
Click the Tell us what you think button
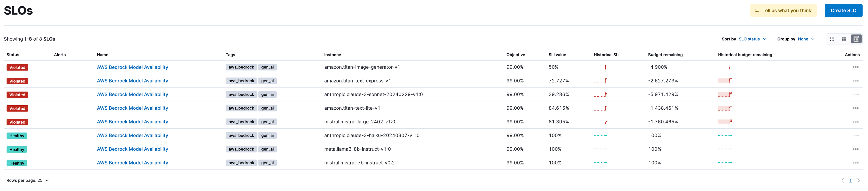pyautogui.click(x=783, y=10)
